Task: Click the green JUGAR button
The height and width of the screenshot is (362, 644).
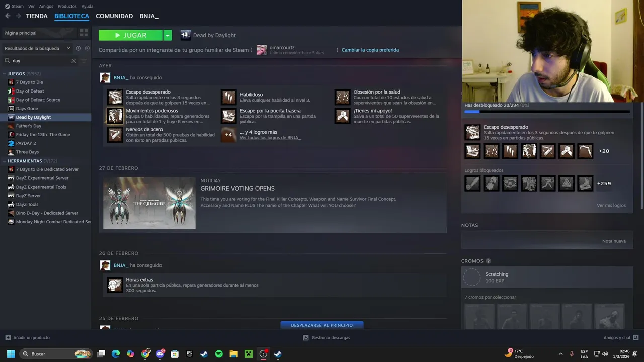Action: click(x=130, y=35)
